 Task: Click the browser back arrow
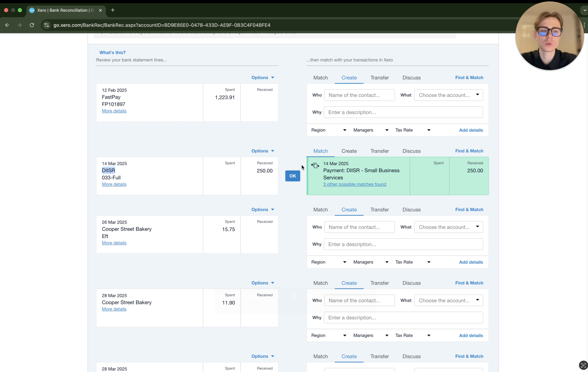(7, 25)
